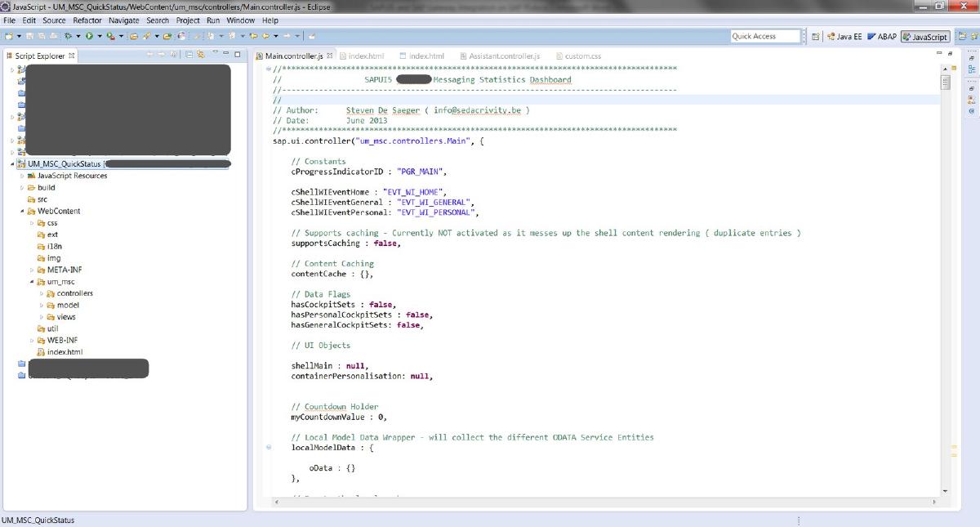Click the New file toolbar icon
980x527 pixels.
8,36
